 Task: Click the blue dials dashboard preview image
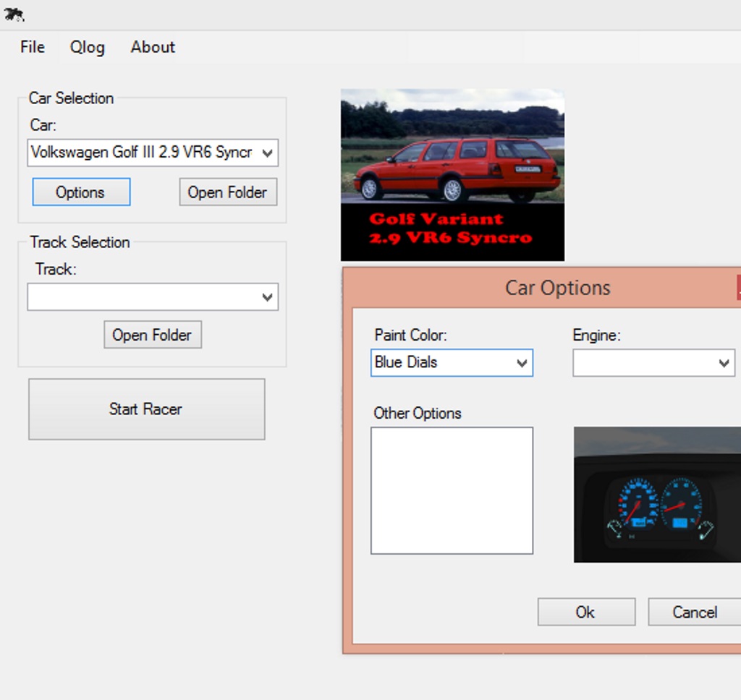657,495
